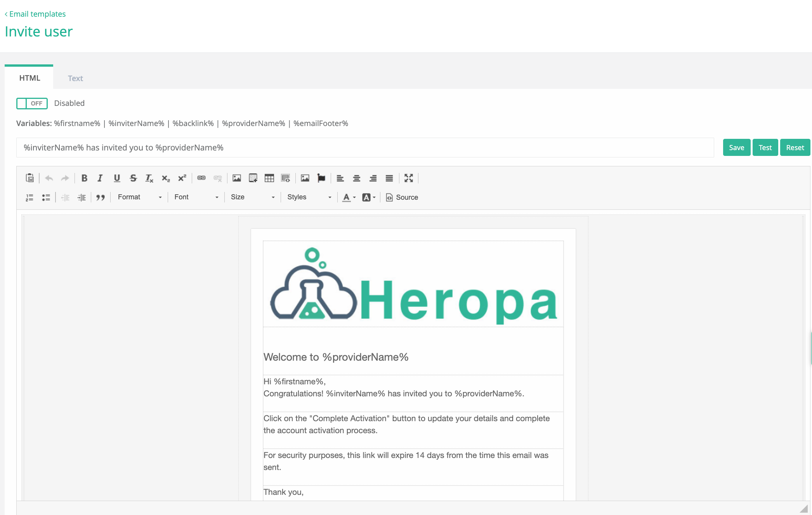The width and height of the screenshot is (812, 515).
Task: Click the Insert Link icon
Action: click(x=201, y=178)
